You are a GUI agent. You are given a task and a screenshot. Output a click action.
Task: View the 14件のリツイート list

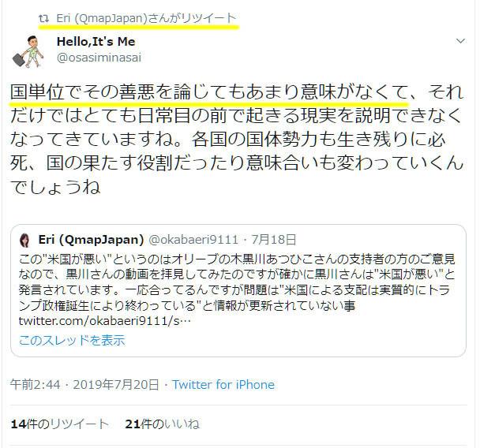pos(60,424)
